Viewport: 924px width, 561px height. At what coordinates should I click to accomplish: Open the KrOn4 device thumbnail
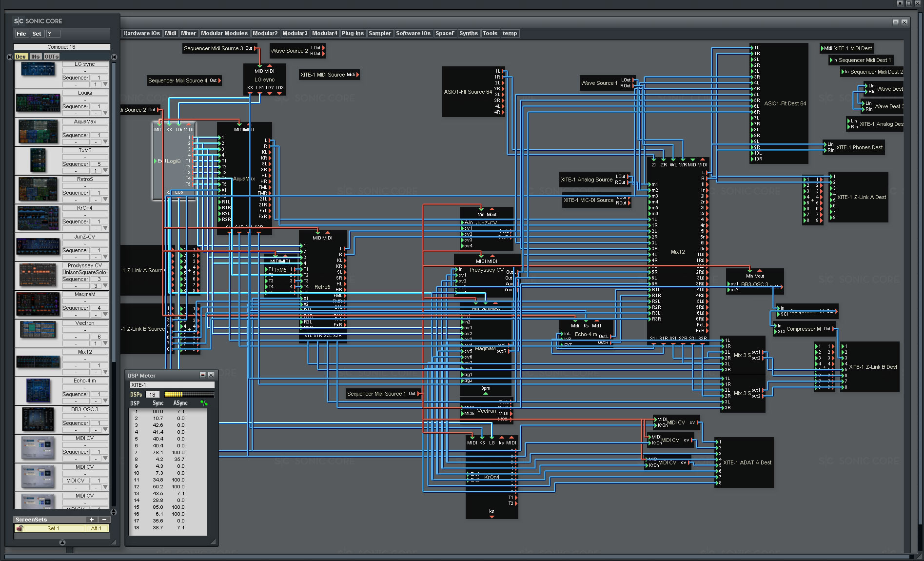point(38,218)
